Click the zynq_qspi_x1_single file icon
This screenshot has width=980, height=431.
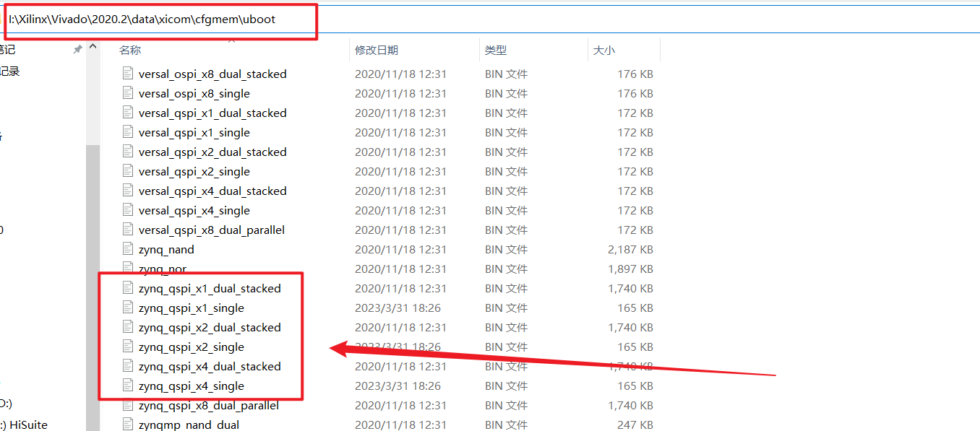pos(128,308)
